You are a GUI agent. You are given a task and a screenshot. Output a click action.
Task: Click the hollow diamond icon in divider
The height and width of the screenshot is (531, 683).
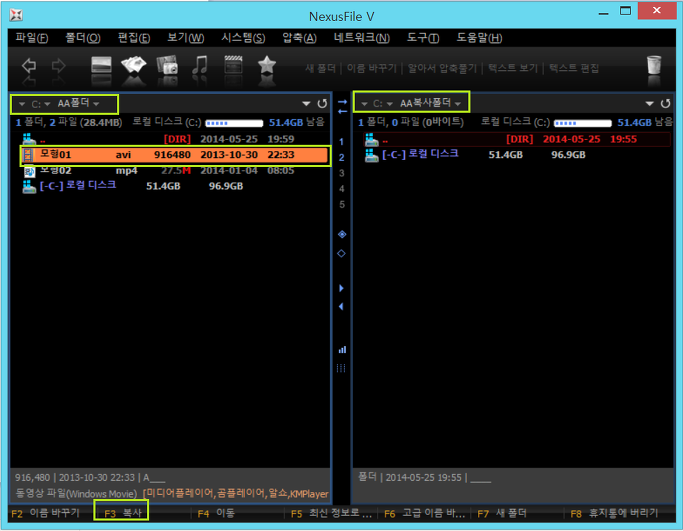click(x=342, y=254)
